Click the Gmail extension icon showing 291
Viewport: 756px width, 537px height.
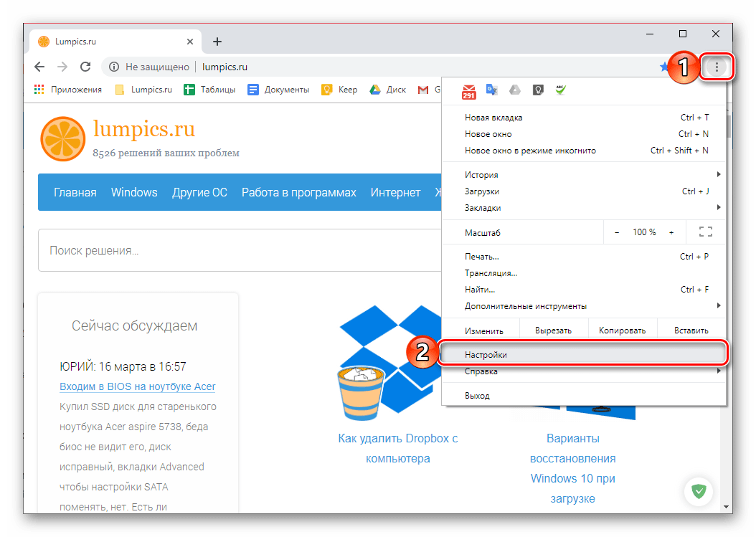[x=468, y=91]
